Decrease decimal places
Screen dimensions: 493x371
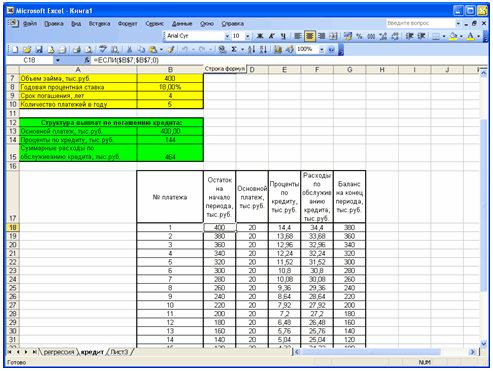pyautogui.click(x=395, y=36)
